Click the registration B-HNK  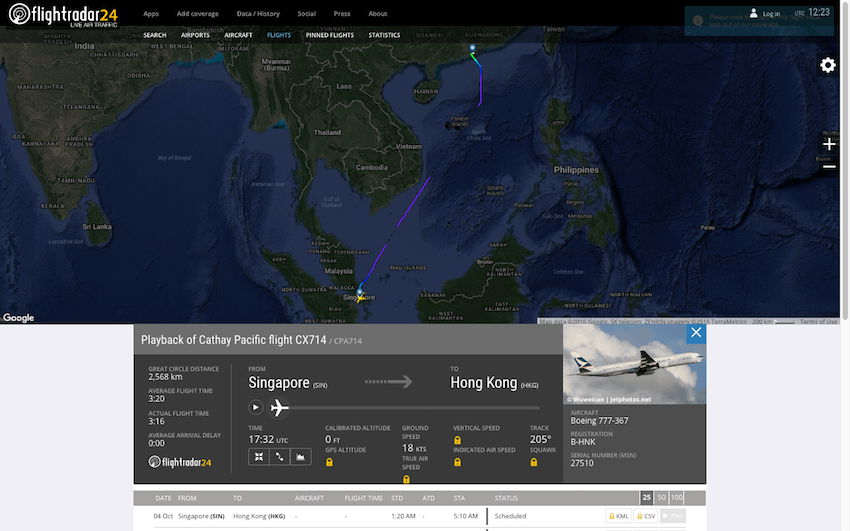pos(583,442)
